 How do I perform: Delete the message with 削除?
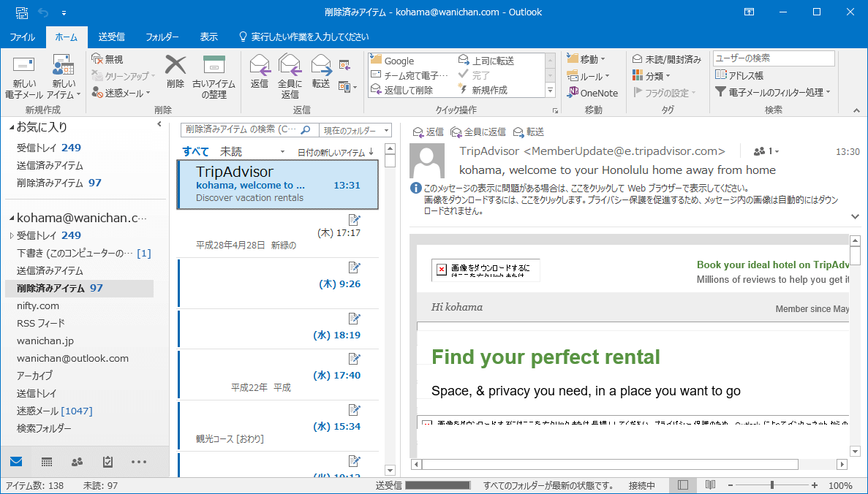coord(175,72)
